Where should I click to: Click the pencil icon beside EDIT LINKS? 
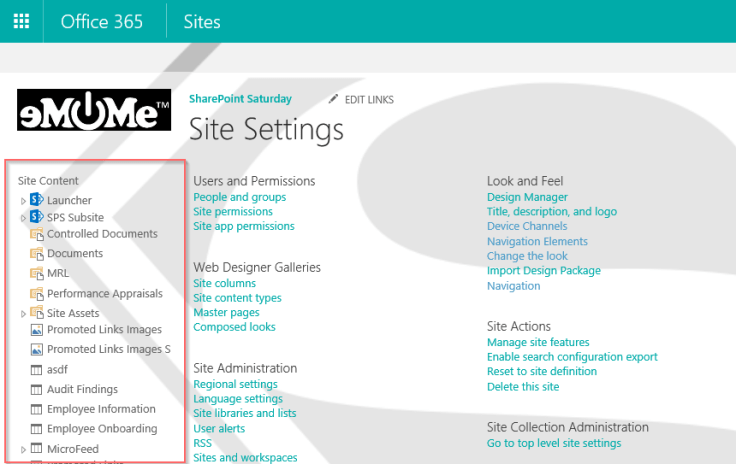333,99
